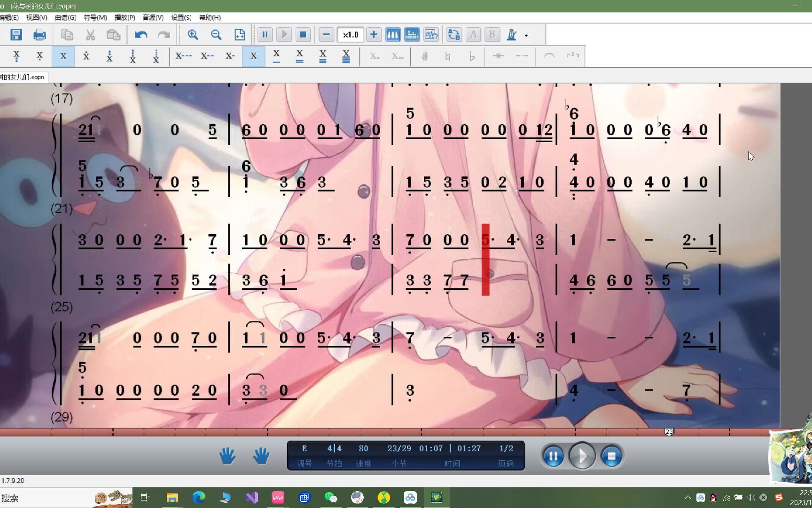Click the A-B loop repeat icon
812x508 pixels.
[x=454, y=35]
